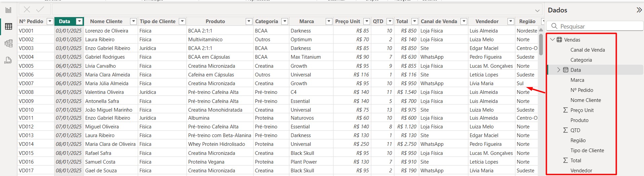Expand the Data field hierarchy
The height and width of the screenshot is (176, 644).
coord(559,70)
